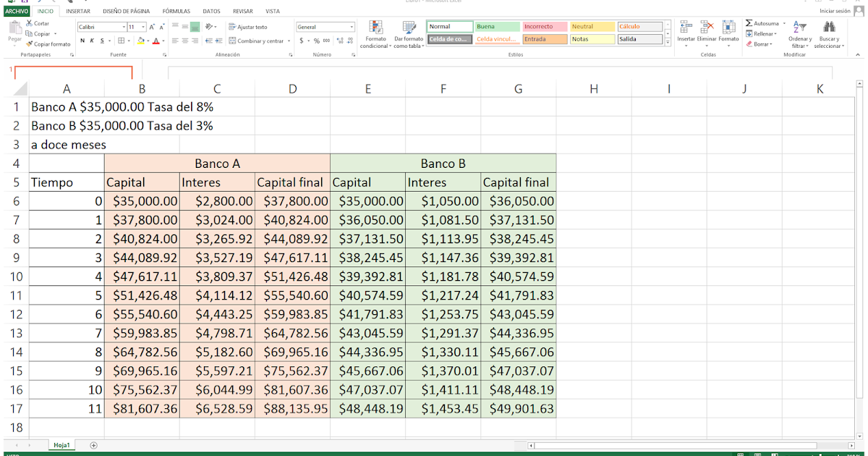
Task: Switch to the FÓRMULAS ribbon tab
Action: pyautogui.click(x=176, y=11)
